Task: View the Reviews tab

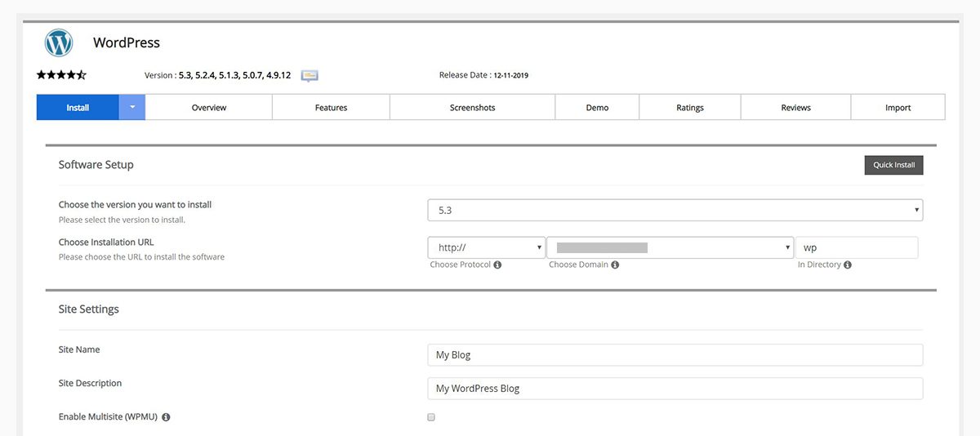Action: 795,107
